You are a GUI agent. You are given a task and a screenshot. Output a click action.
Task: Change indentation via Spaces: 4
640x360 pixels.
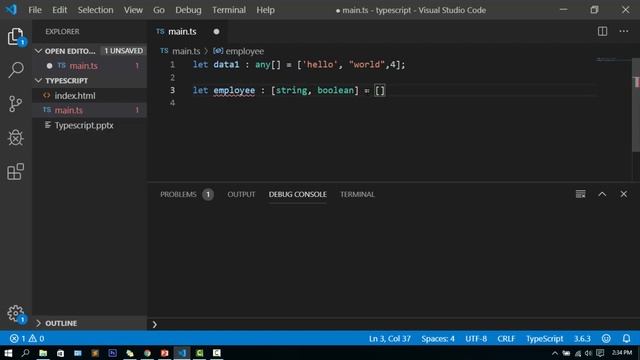click(x=438, y=338)
